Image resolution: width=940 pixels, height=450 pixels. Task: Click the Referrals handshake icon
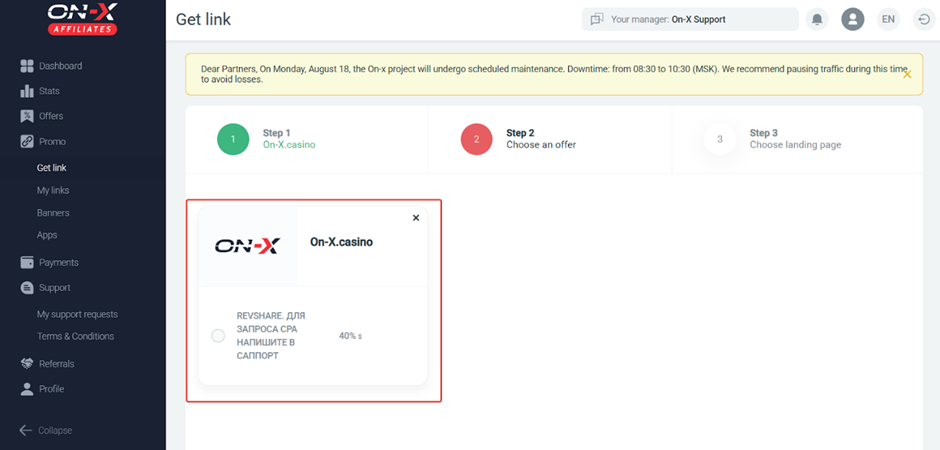(27, 364)
